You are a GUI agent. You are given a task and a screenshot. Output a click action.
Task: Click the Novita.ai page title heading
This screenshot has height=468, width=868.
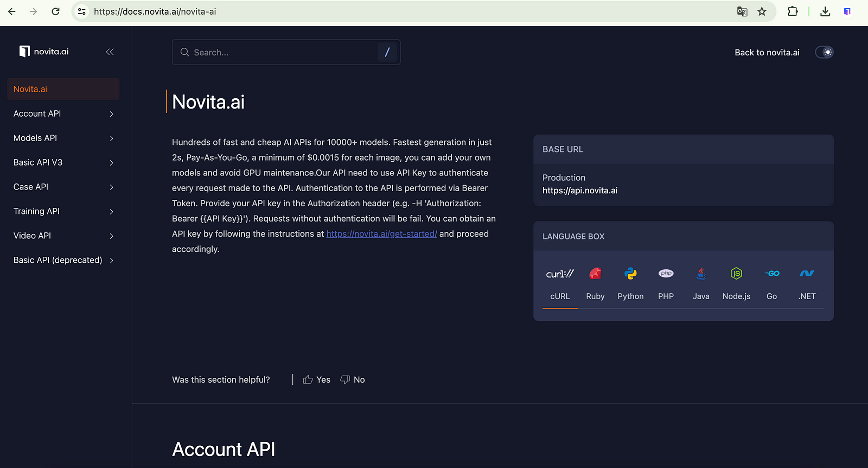coord(208,102)
